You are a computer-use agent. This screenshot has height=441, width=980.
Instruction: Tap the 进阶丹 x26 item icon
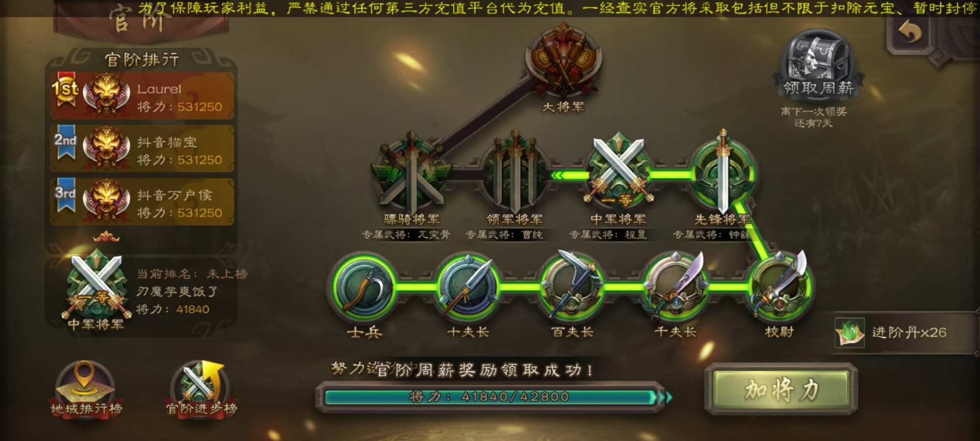pyautogui.click(x=849, y=333)
